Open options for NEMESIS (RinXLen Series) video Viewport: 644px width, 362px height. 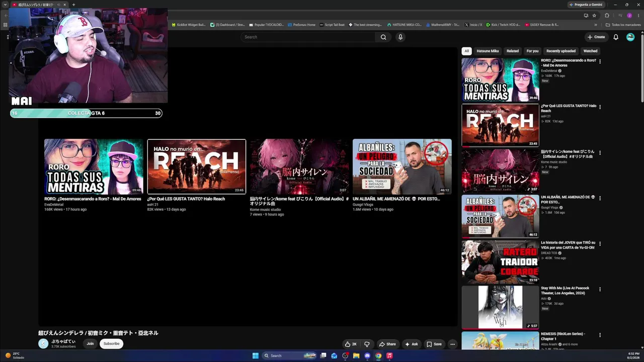click(x=600, y=335)
